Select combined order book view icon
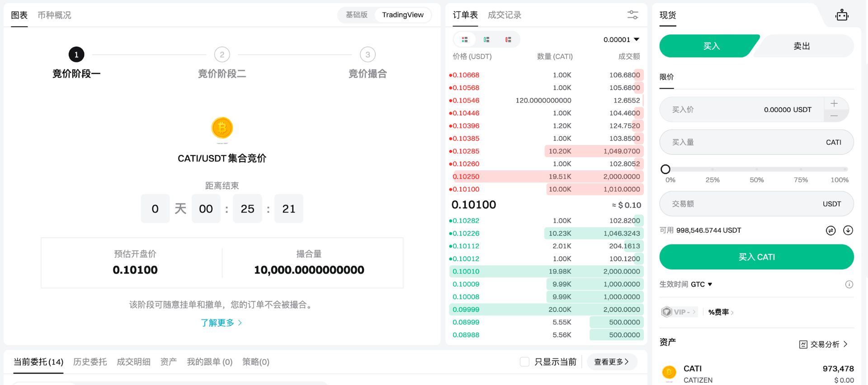The image size is (868, 385). point(464,40)
